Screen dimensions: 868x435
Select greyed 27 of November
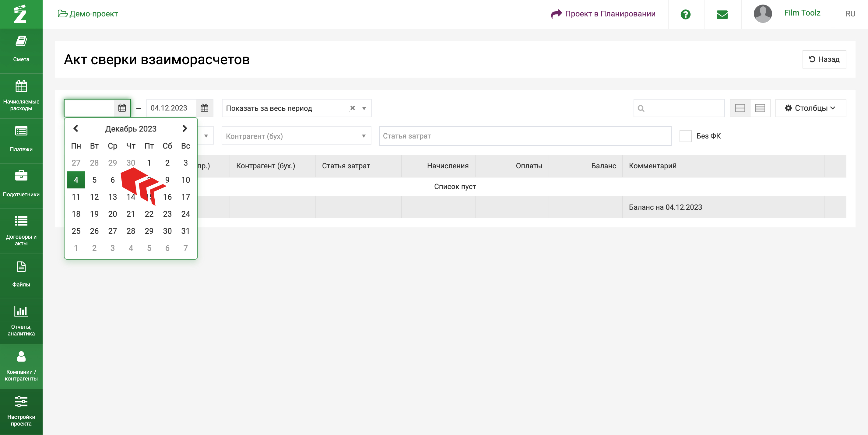76,163
